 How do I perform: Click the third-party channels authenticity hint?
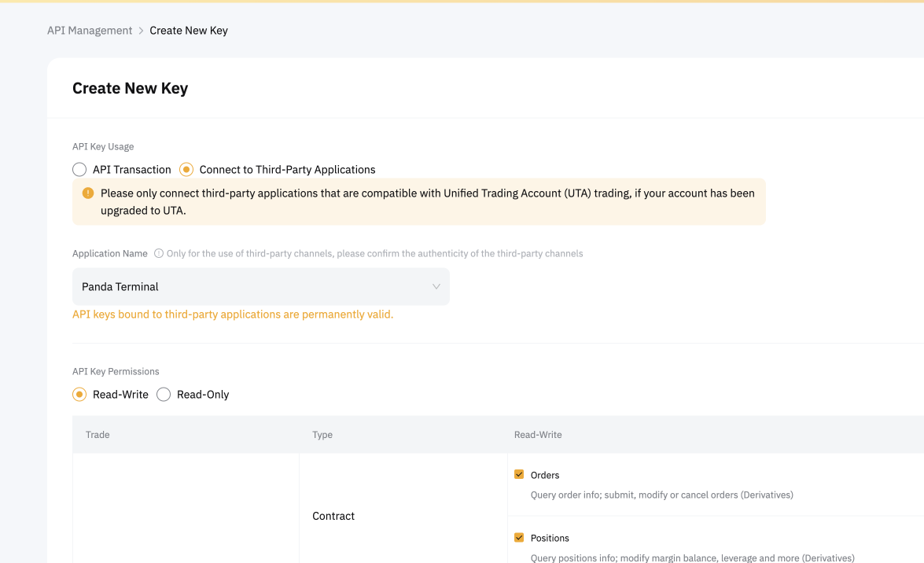coord(375,253)
